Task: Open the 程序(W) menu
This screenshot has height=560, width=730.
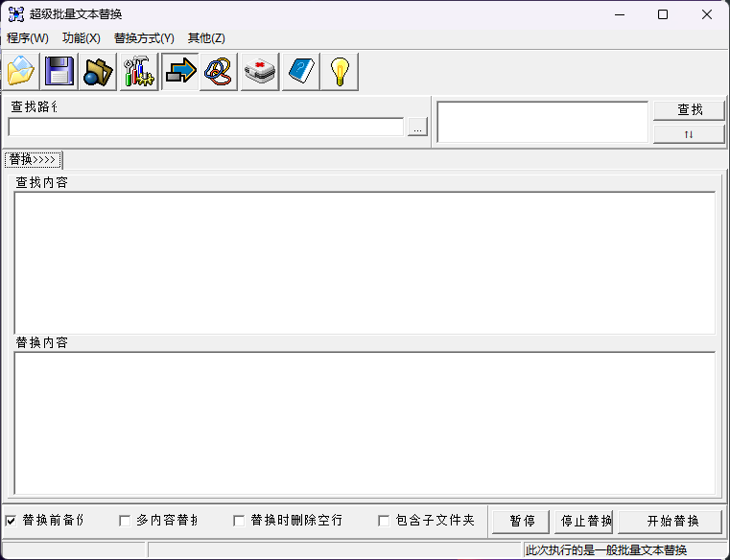Action: click(27, 38)
